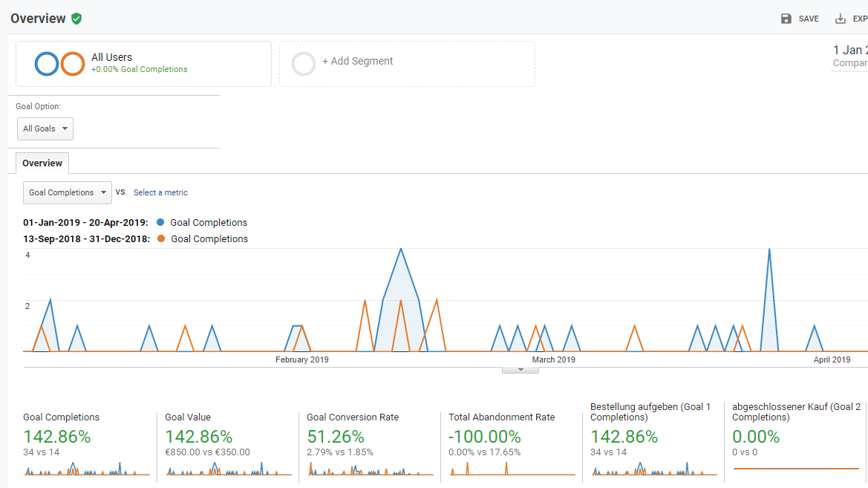868x488 pixels.
Task: Click the Select a metric link
Action: (x=160, y=192)
